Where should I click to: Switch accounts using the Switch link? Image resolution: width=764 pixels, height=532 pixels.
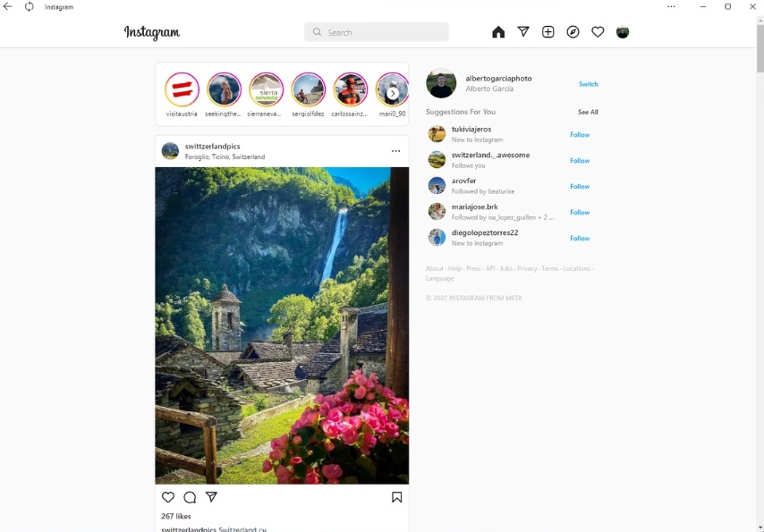pos(588,84)
